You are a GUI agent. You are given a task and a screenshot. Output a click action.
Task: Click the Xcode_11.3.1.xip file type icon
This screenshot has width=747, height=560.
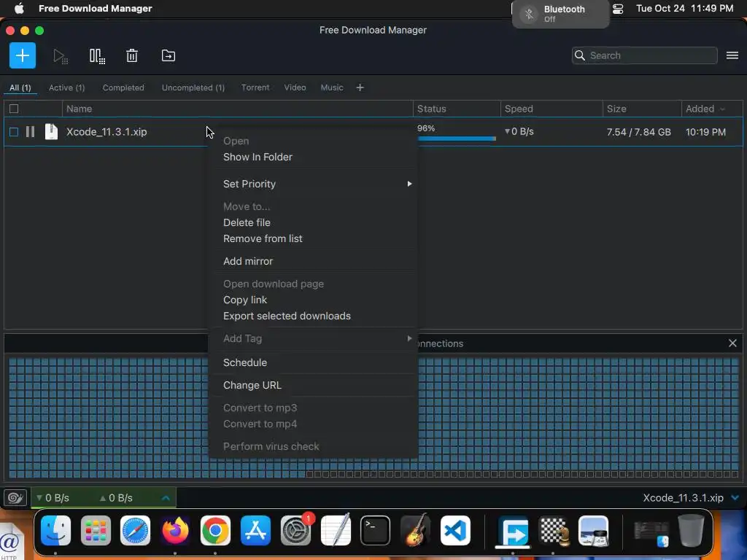click(51, 132)
